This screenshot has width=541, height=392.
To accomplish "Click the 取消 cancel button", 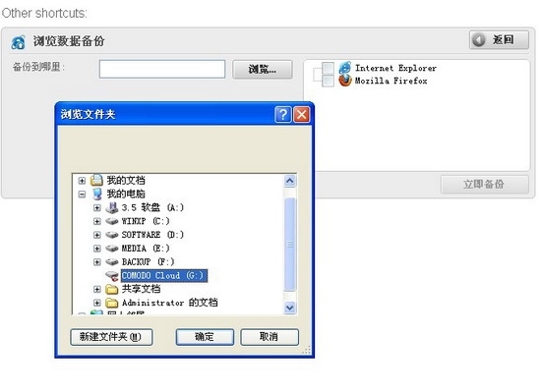I will [270, 337].
